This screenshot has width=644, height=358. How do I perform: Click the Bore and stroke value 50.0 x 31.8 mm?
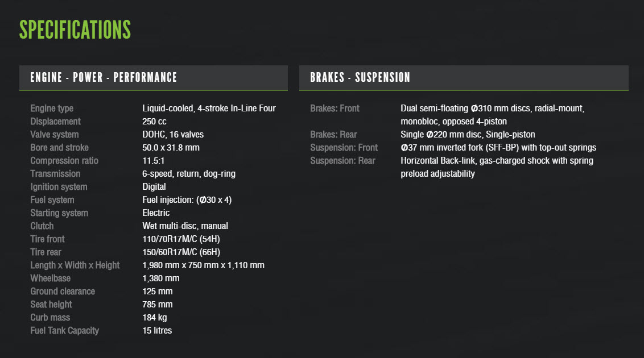click(171, 148)
